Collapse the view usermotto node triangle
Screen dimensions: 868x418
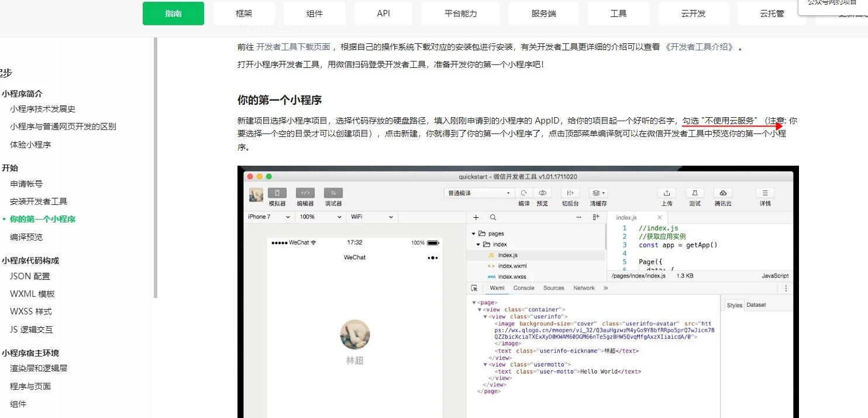[485, 364]
